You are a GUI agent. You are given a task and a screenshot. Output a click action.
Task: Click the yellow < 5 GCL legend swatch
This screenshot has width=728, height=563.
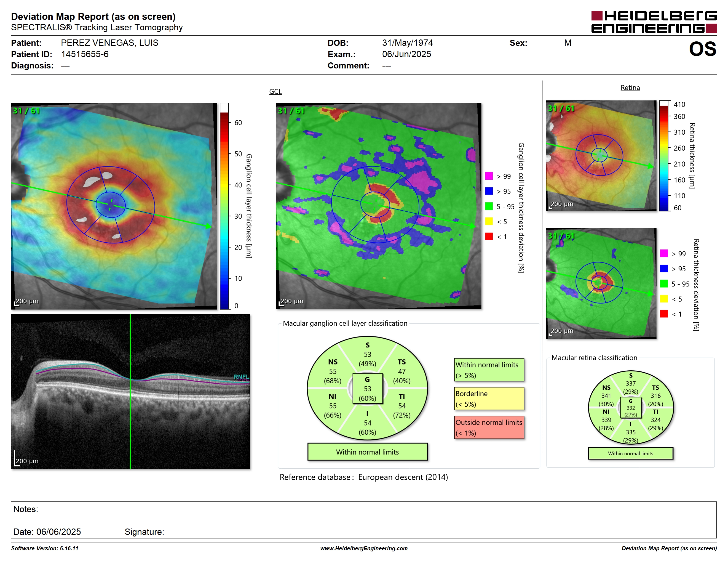point(489,221)
